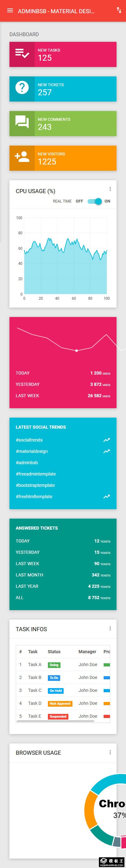Click trending icon beside #materialdesign
Screen dimensions: 126x868
tap(107, 452)
